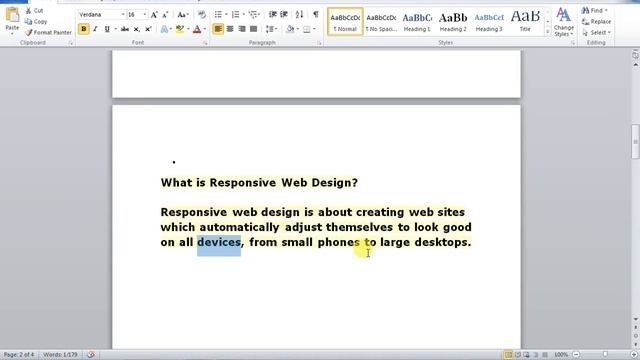Open the proofing errors status icon

(91, 355)
